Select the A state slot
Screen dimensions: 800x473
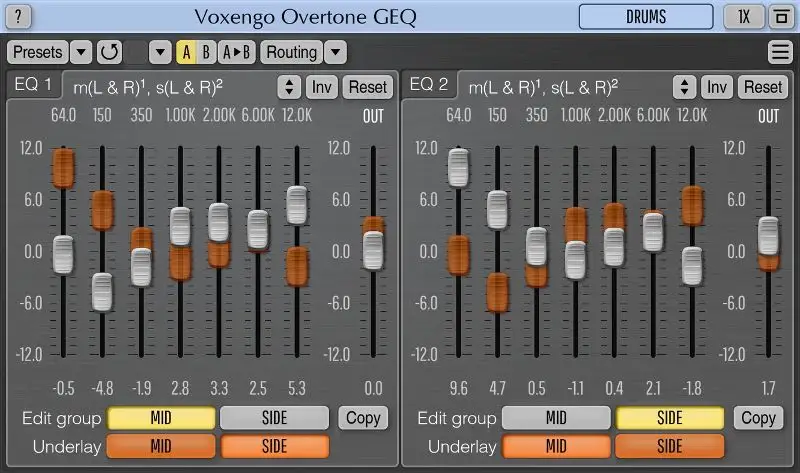coord(186,52)
